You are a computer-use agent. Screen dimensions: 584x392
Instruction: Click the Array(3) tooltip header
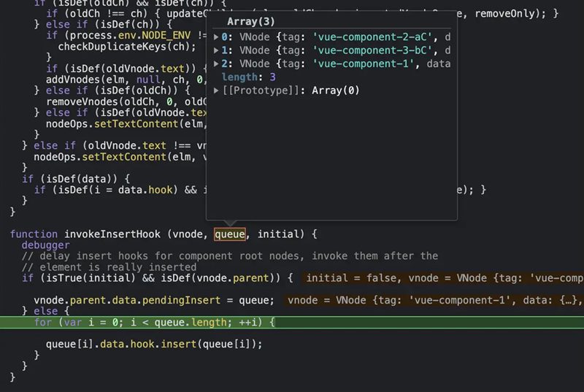pyautogui.click(x=251, y=21)
